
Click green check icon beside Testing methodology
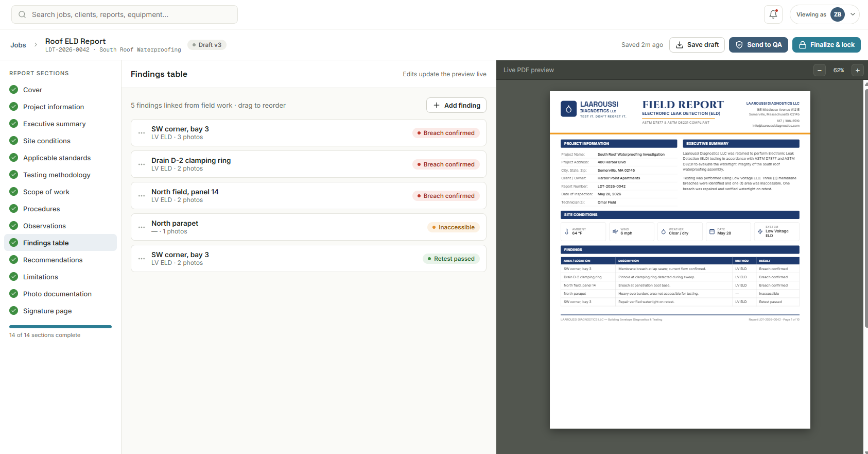click(x=14, y=175)
